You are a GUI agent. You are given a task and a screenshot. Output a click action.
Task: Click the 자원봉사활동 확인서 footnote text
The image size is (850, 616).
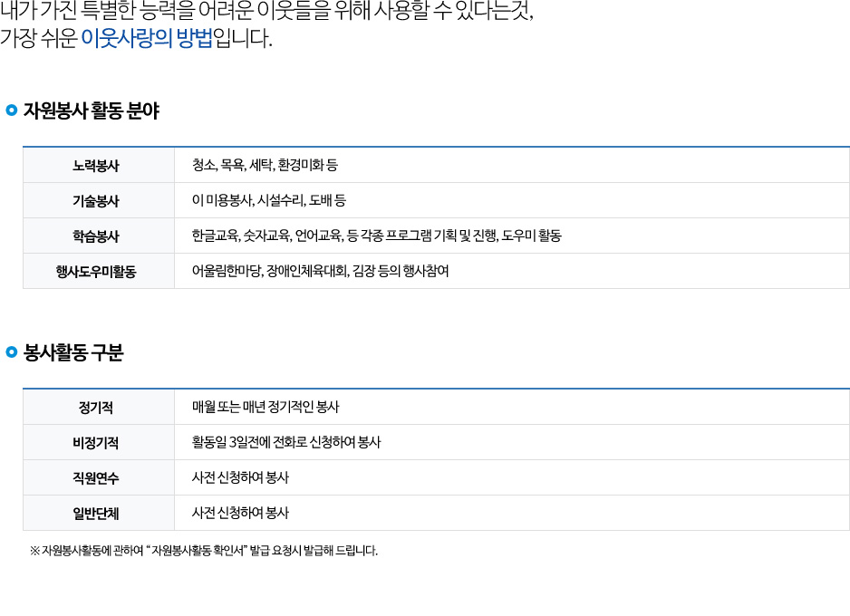[x=204, y=551]
